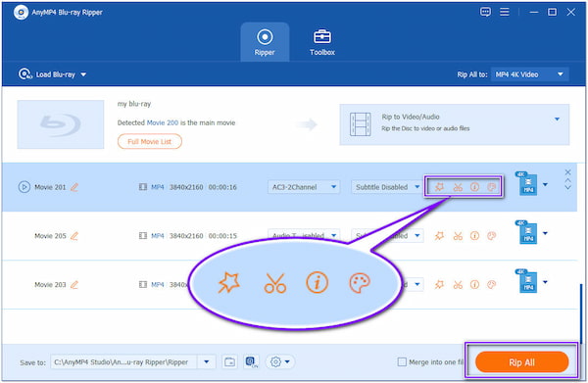Move Movie 201 down in the list
588x383 pixels.
tap(567, 187)
